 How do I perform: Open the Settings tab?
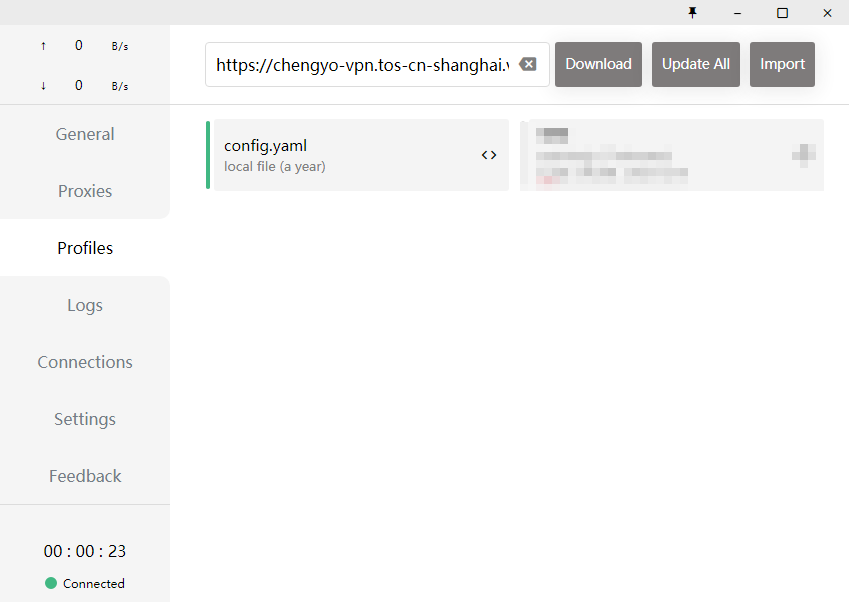(85, 419)
